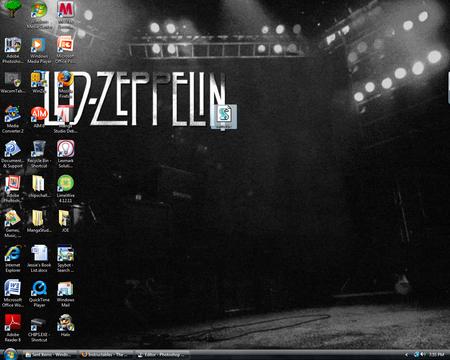Show hidden system tray icons arrow
The image size is (450, 360).
pos(406,355)
